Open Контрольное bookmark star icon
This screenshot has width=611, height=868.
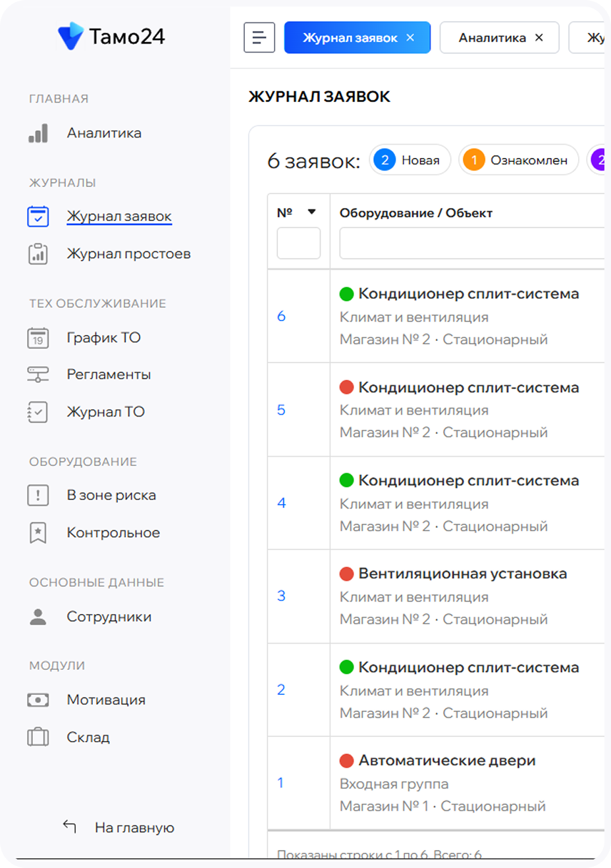(38, 533)
